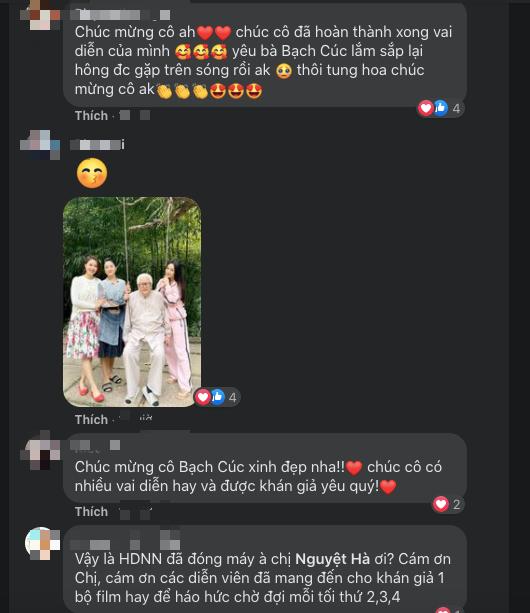Click heart reaction on Bạch Cúc comment
The image size is (530, 613).
coord(441,504)
